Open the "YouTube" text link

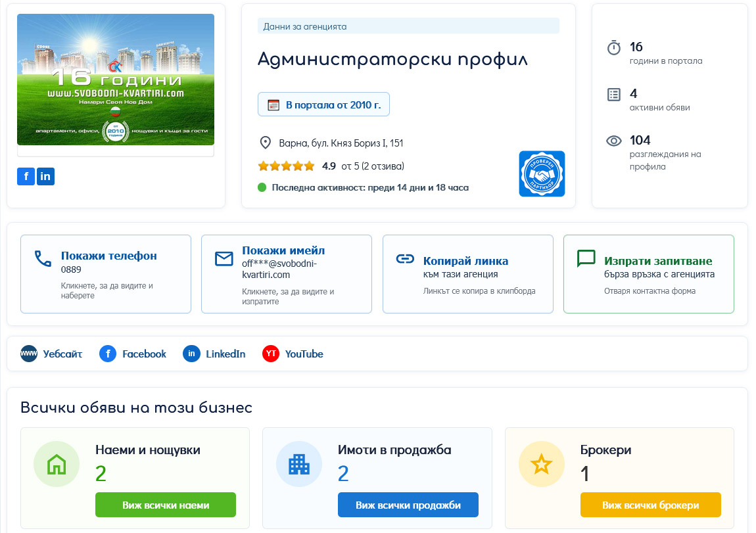point(304,354)
